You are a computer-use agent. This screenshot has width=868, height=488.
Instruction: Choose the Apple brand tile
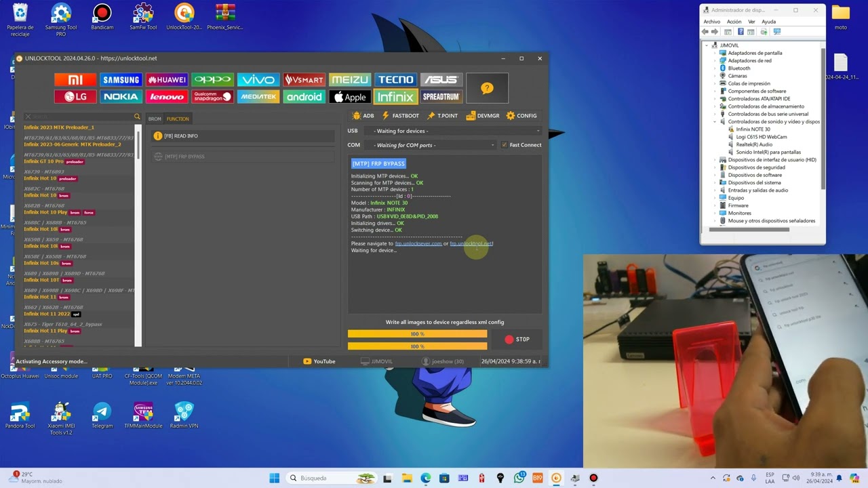point(350,97)
